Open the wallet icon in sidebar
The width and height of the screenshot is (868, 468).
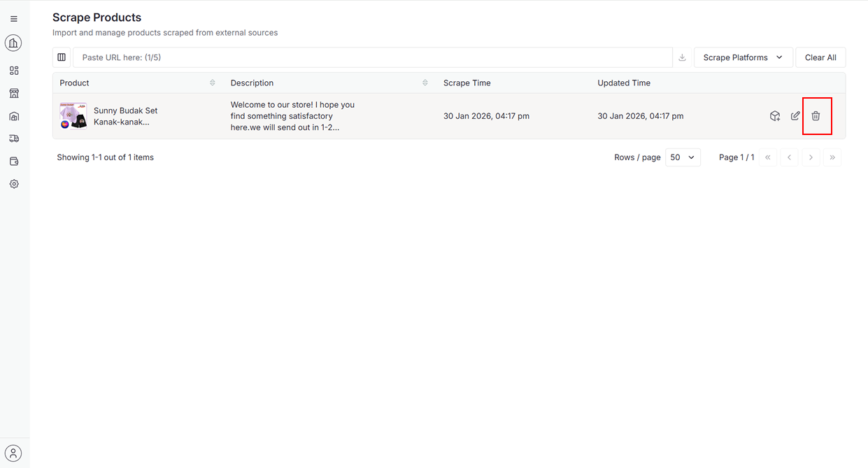[14, 162]
